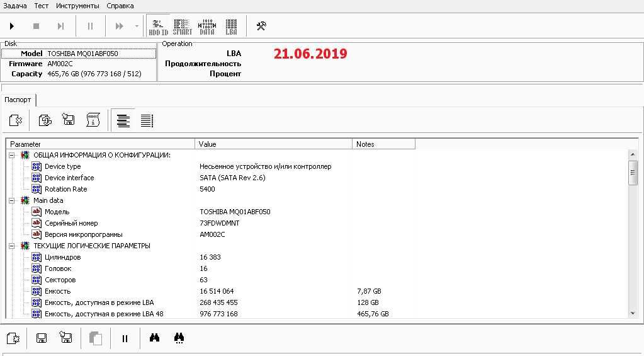
Task: Select Емкость, доступная в режиме LBA 48 row
Action: tap(316, 314)
